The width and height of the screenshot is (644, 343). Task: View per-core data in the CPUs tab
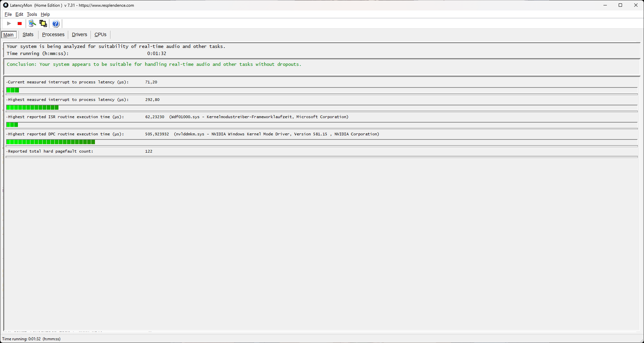(x=100, y=34)
